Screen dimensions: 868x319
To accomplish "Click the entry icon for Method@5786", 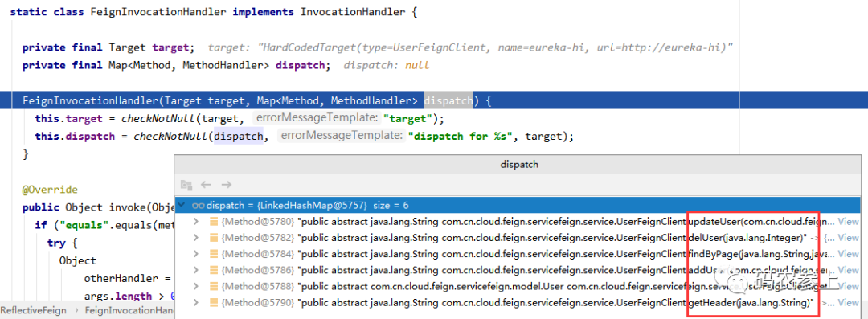I will [x=213, y=270].
